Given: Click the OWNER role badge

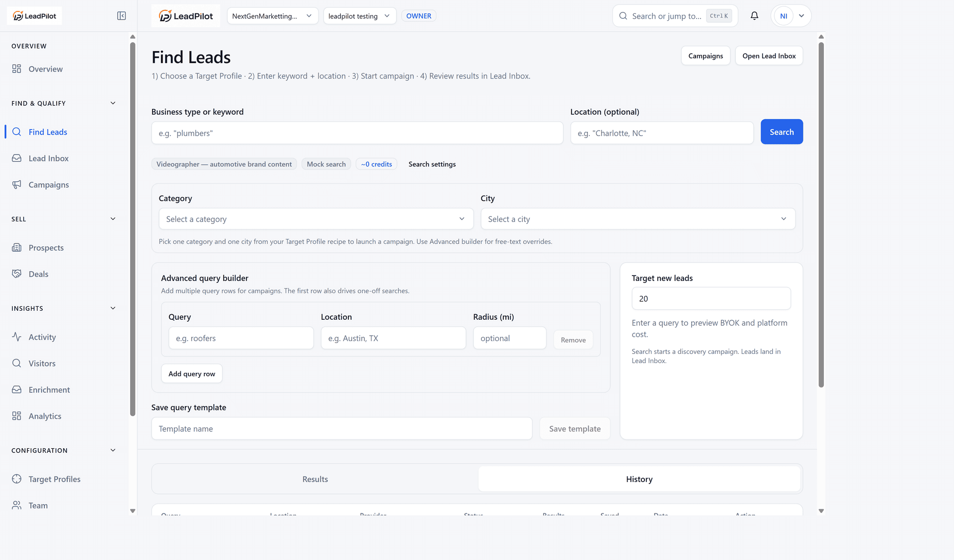Looking at the screenshot, I should click(x=418, y=16).
